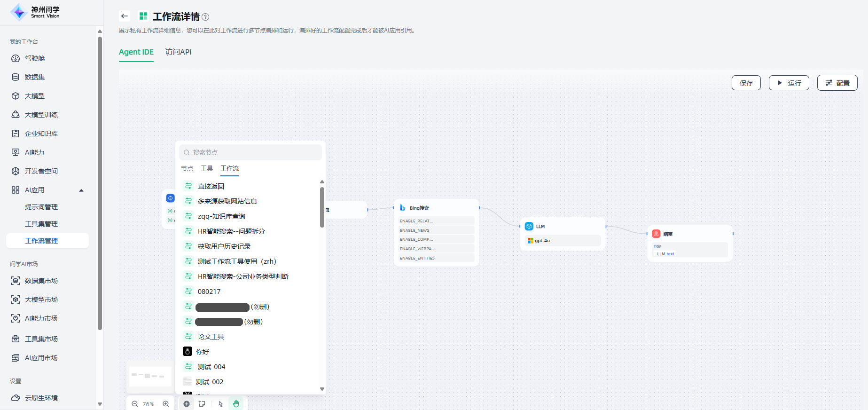Click the zoom in magnifier icon
This screenshot has width=868, height=410.
(x=166, y=404)
